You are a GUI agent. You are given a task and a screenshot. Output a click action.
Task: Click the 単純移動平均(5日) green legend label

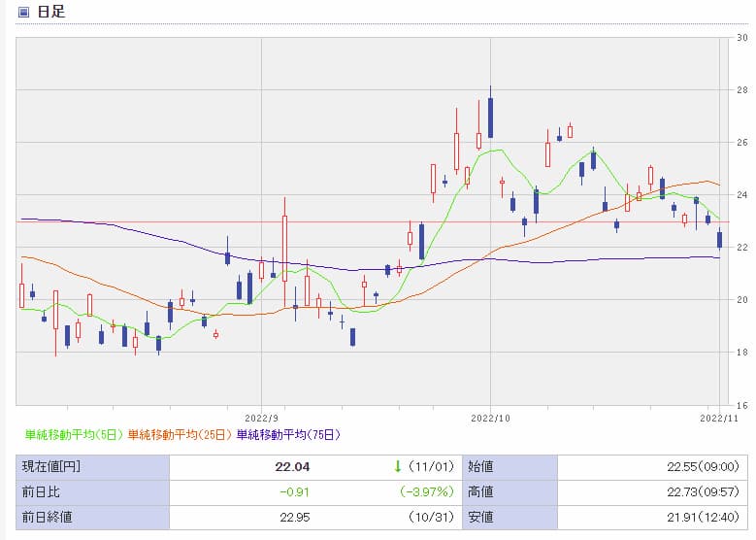tap(73, 434)
